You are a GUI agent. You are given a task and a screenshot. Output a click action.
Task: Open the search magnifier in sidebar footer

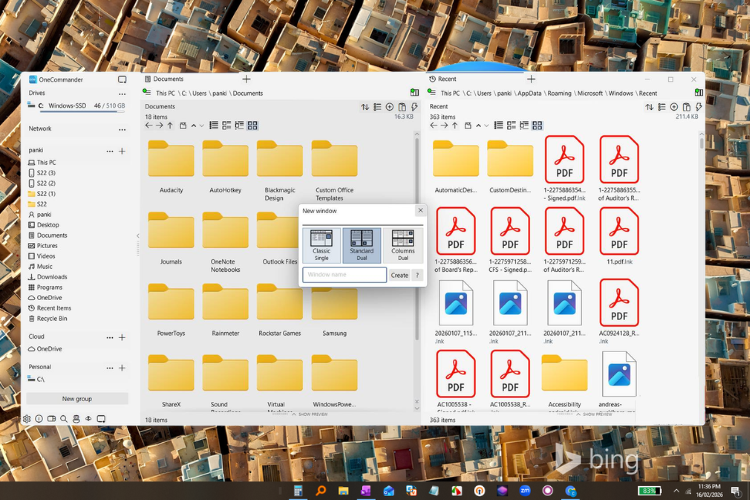pyautogui.click(x=64, y=419)
